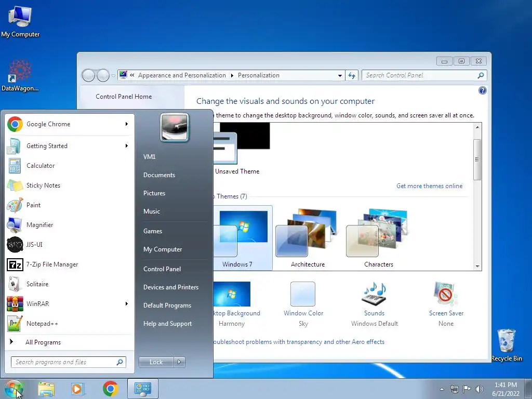
Task: Open Music from Start menu
Action: 152,211
